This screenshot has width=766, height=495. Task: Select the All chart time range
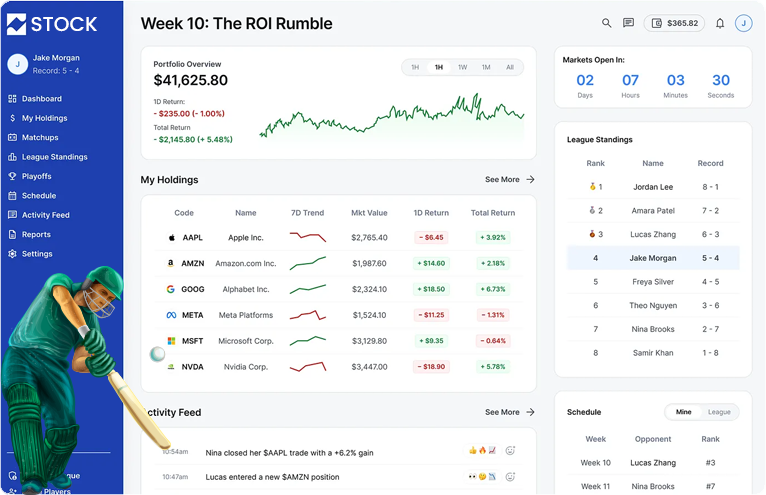pyautogui.click(x=509, y=67)
